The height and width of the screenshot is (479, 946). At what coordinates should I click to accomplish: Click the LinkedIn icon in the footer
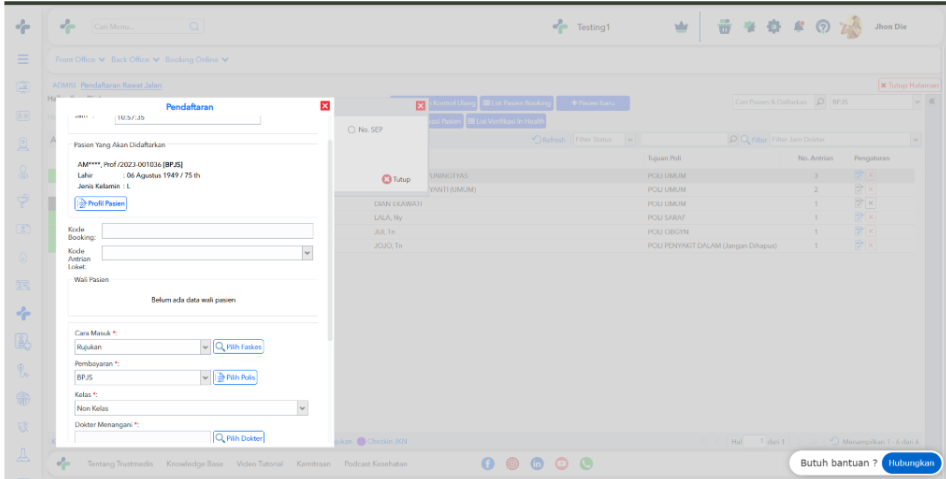pos(537,463)
